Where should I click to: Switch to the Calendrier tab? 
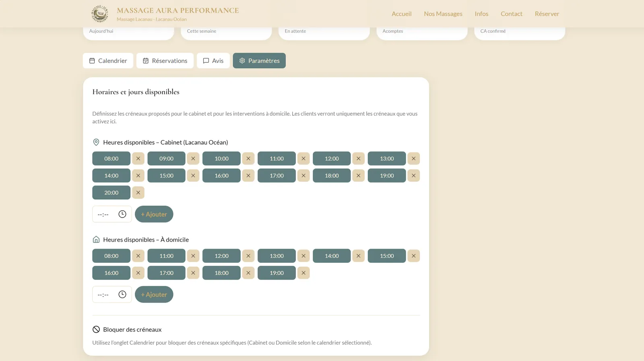pyautogui.click(x=108, y=60)
